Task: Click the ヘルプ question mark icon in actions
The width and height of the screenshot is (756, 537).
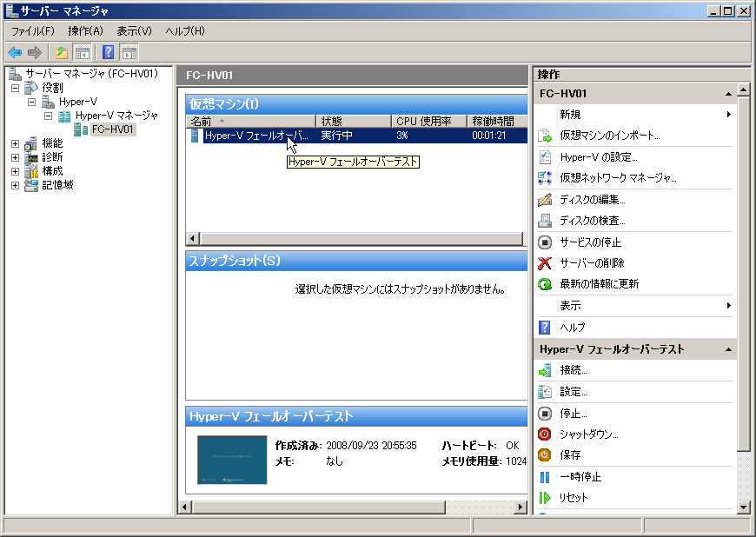Action: (x=544, y=328)
